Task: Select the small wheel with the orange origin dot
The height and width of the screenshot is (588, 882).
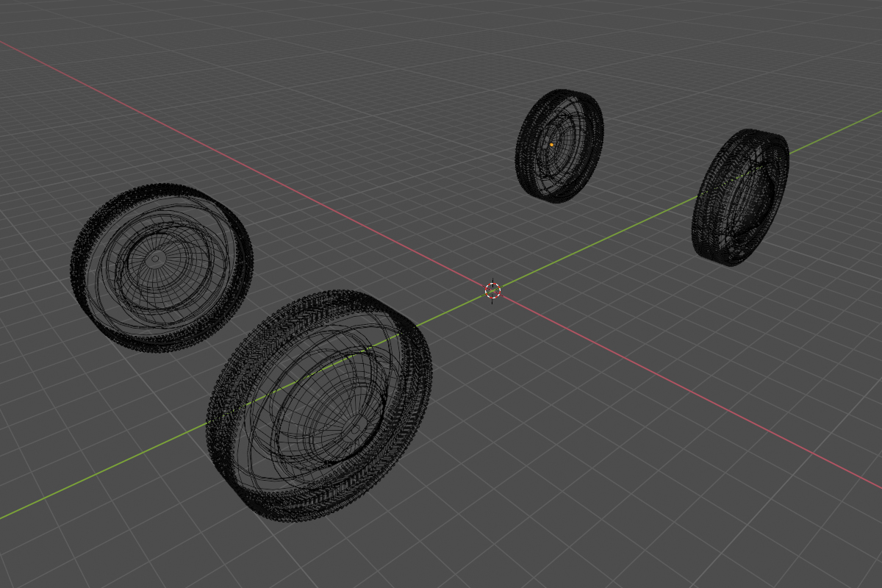Action: point(559,146)
